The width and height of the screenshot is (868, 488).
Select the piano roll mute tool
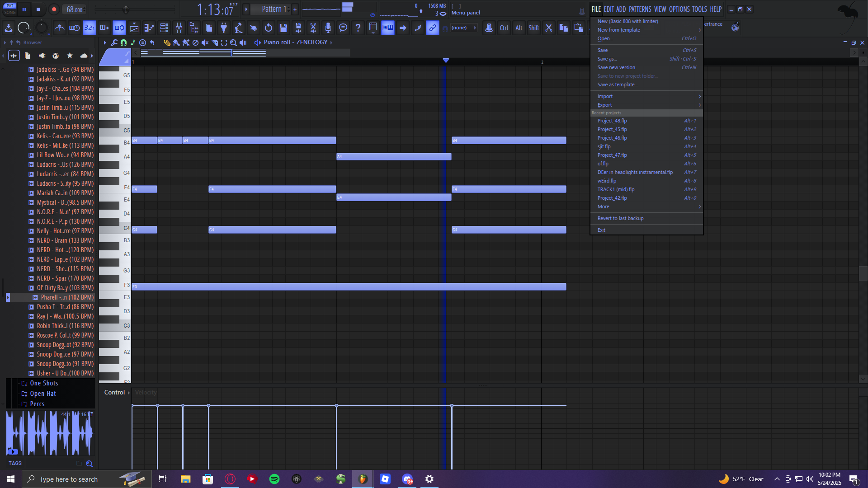click(x=205, y=42)
